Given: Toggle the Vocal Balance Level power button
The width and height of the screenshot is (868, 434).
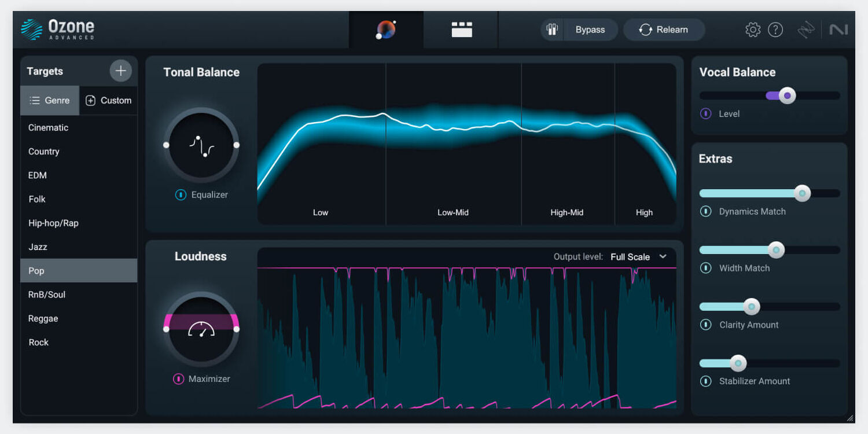Looking at the screenshot, I should [705, 114].
